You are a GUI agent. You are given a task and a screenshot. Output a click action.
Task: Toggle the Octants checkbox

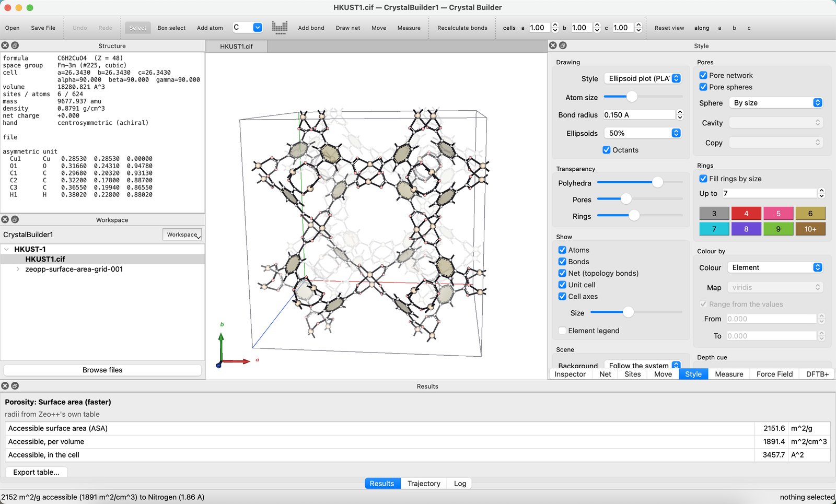click(607, 150)
